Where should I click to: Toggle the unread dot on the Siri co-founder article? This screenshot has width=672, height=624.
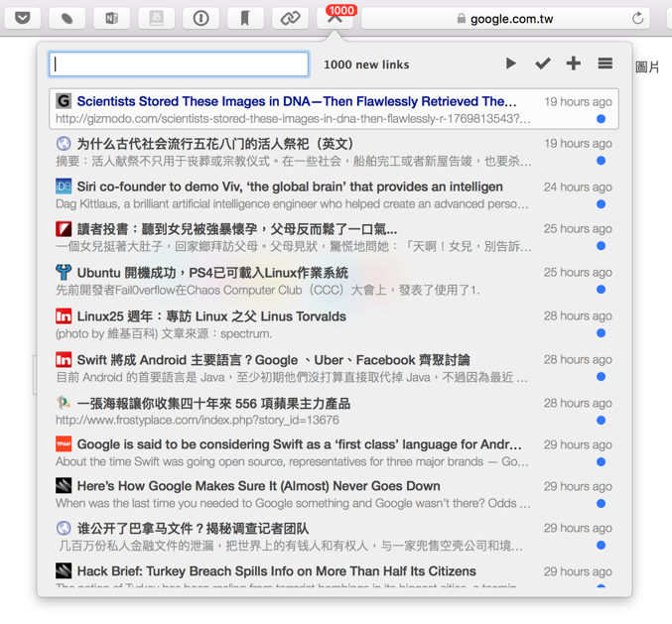click(601, 204)
